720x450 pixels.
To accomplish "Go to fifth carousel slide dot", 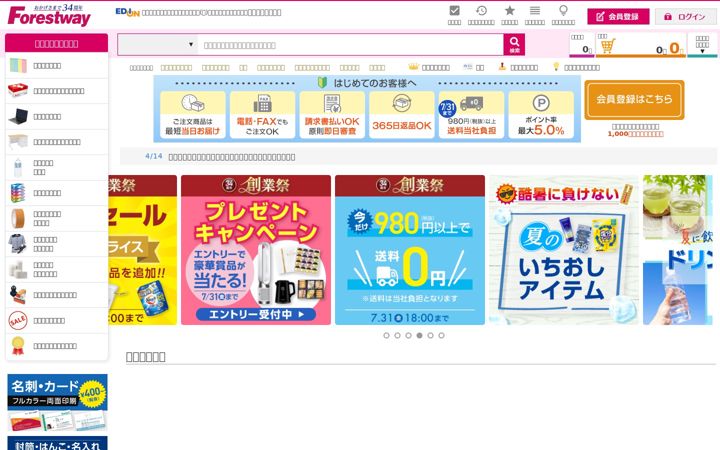I will pyautogui.click(x=430, y=336).
